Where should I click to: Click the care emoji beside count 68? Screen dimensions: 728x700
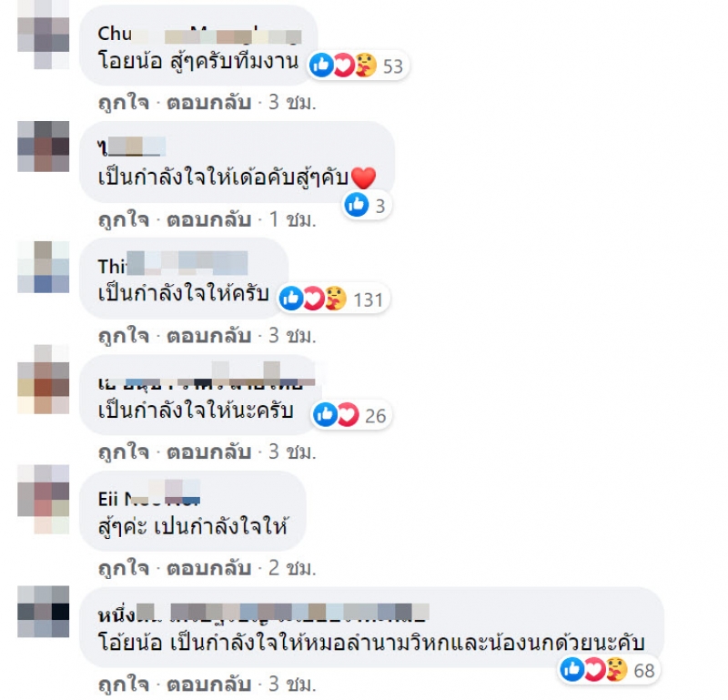tap(617, 670)
